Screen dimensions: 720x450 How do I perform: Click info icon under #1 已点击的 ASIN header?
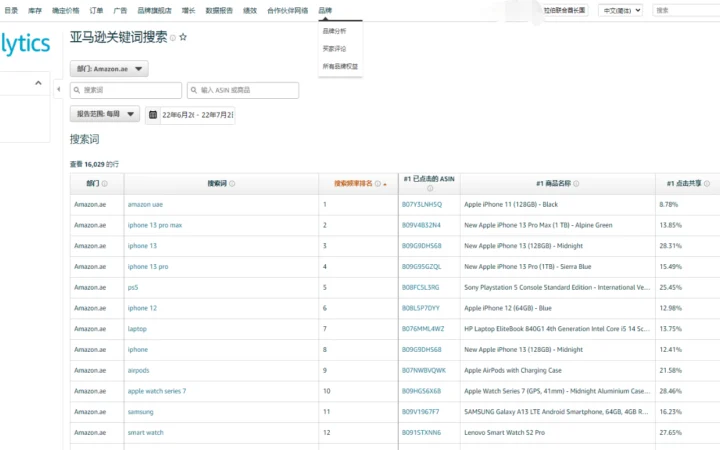[x=430, y=188]
